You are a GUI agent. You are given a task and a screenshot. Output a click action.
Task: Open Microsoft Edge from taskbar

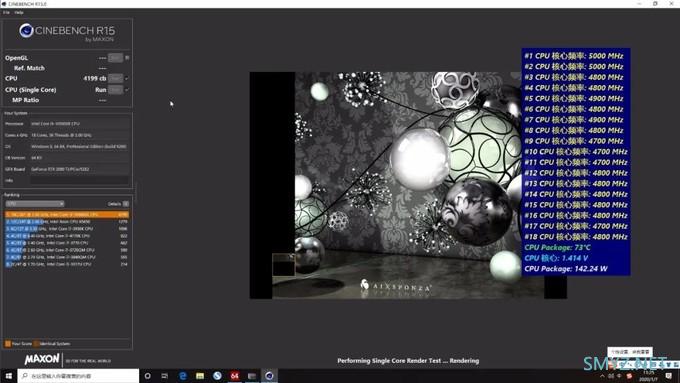coord(183,376)
